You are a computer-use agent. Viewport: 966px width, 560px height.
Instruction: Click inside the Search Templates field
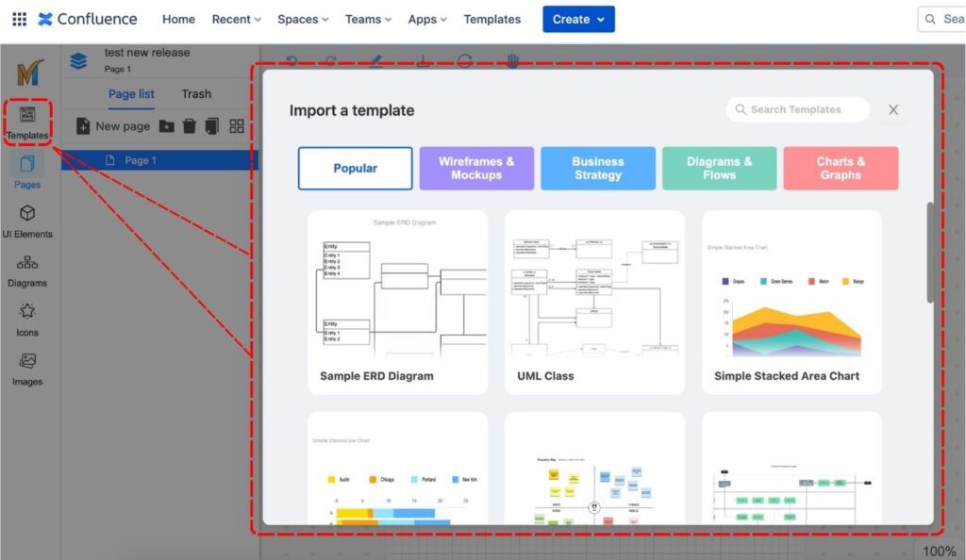point(797,109)
